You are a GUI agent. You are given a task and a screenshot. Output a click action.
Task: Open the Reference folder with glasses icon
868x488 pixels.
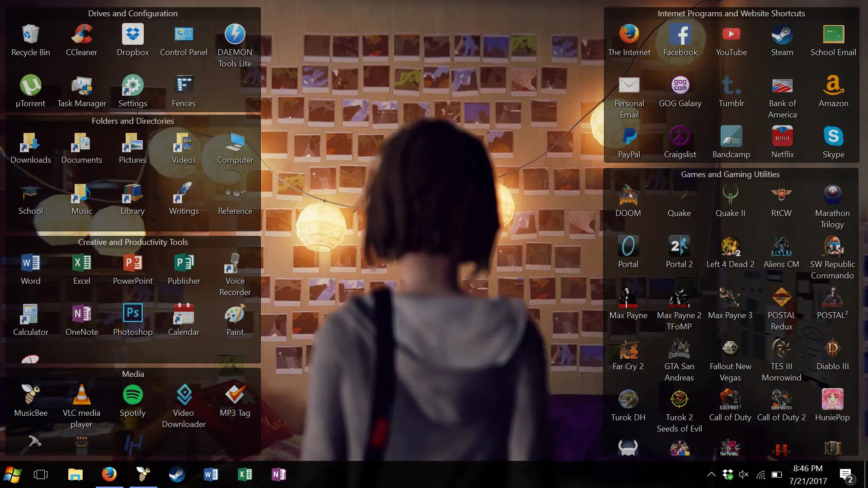[x=235, y=199]
